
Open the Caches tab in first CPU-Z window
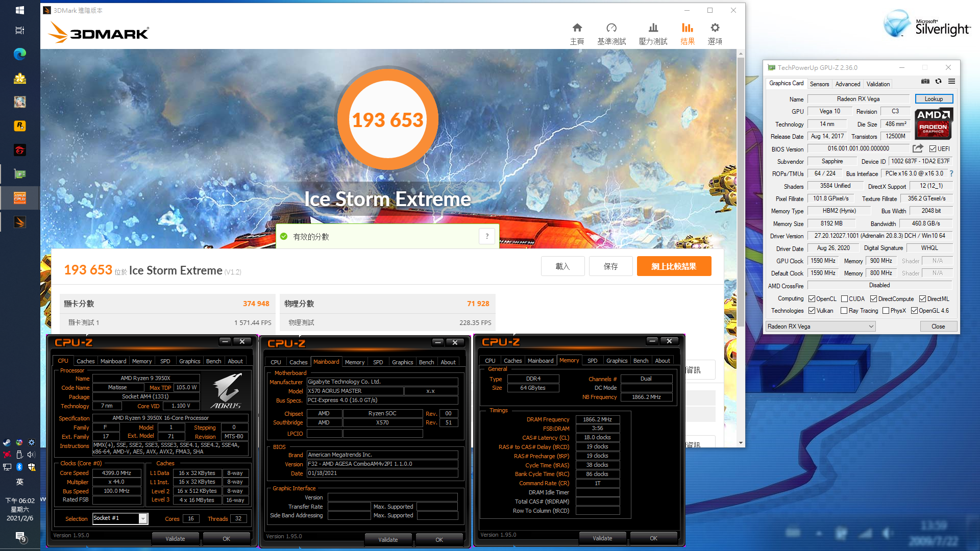[x=86, y=361]
